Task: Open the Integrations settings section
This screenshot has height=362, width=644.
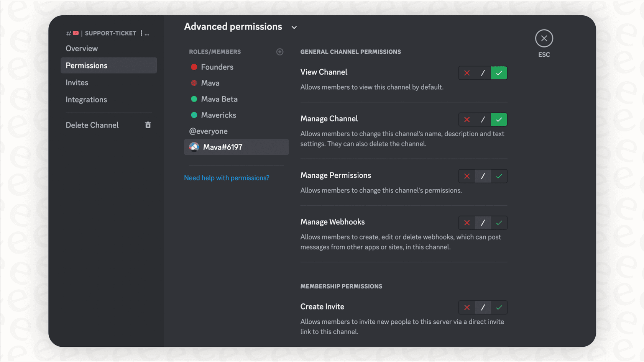Action: click(x=86, y=99)
